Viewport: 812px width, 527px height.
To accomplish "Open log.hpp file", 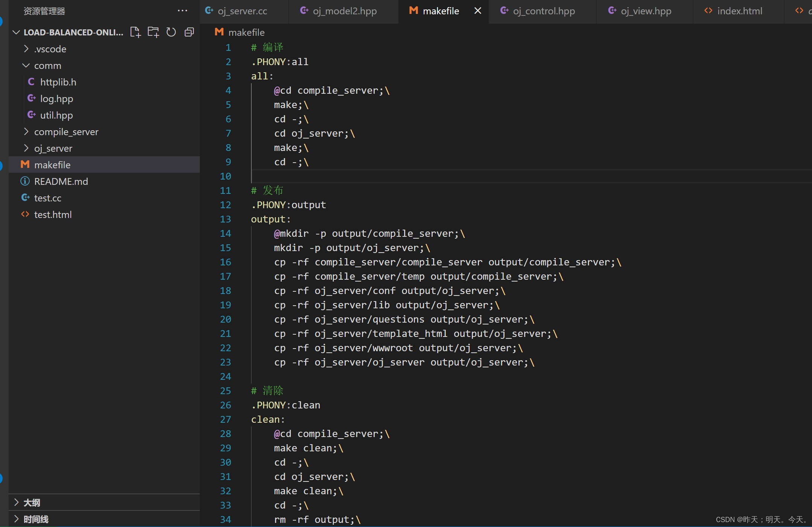I will point(104,99).
